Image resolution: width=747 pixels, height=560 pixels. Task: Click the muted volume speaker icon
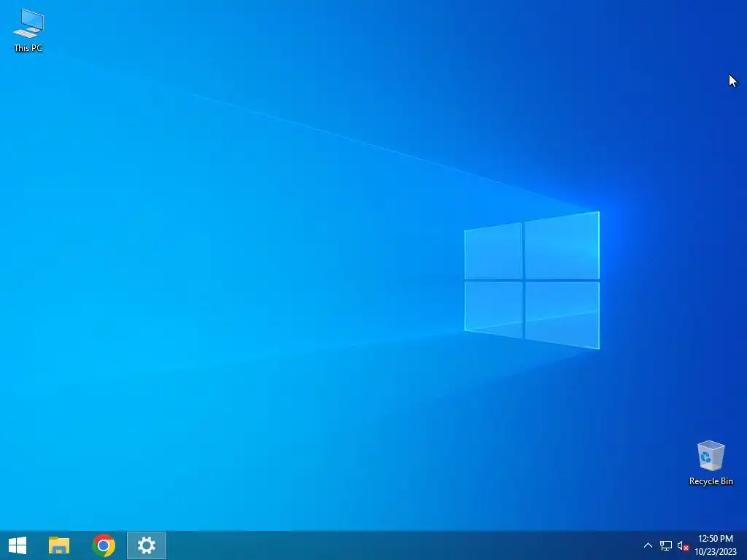click(683, 545)
